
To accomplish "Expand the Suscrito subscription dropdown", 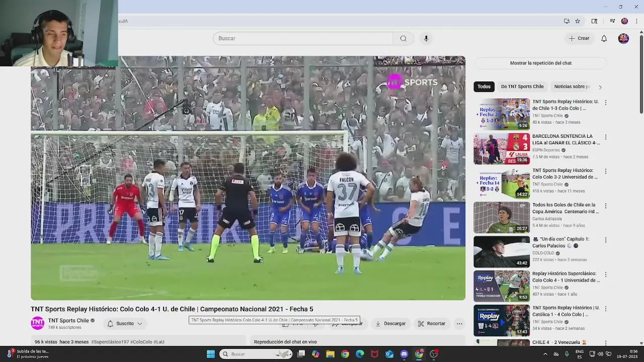I will coord(125,323).
